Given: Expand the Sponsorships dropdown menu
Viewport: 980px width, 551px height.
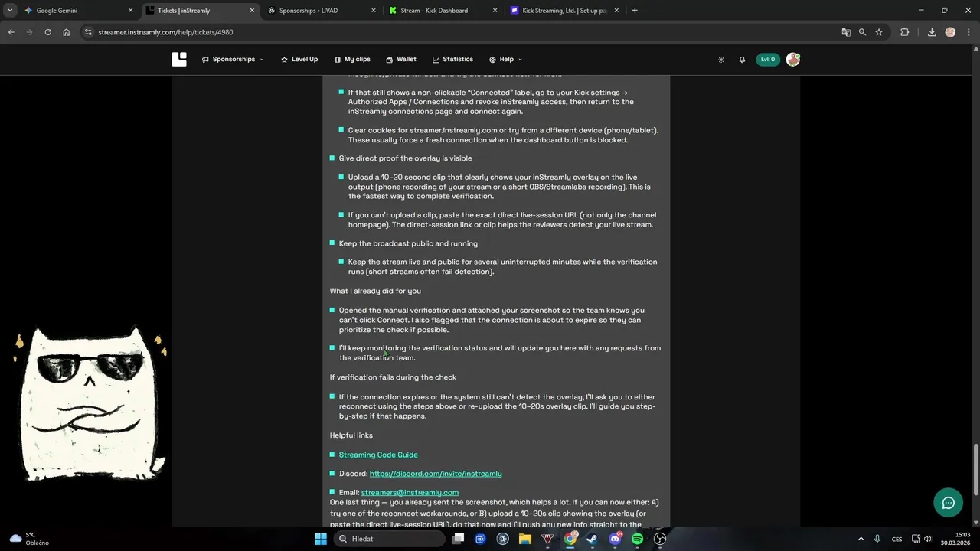Looking at the screenshot, I should (233, 60).
